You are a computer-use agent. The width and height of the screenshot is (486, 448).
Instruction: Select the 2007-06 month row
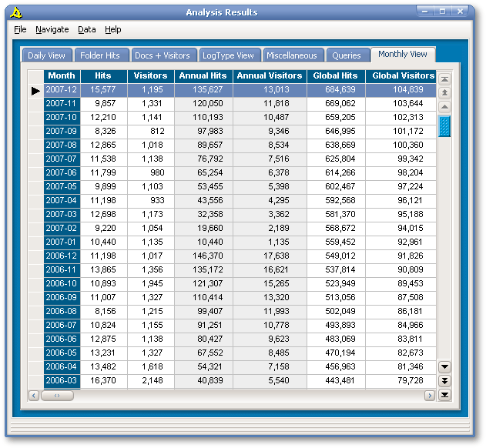(x=61, y=172)
